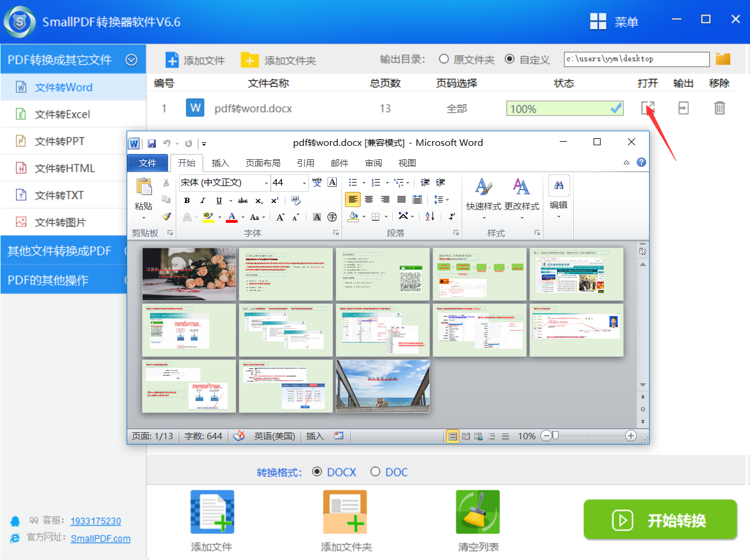This screenshot has height=560, width=750.
Task: Click the Word zoom slider handle
Action: 555,436
